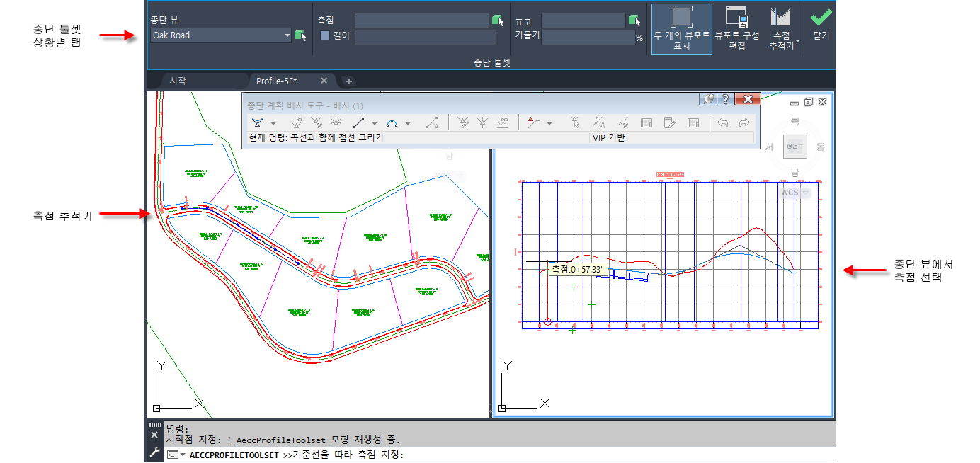Open the PVI based mode dropdown arrow
980x463 pixels.
tap(549, 123)
